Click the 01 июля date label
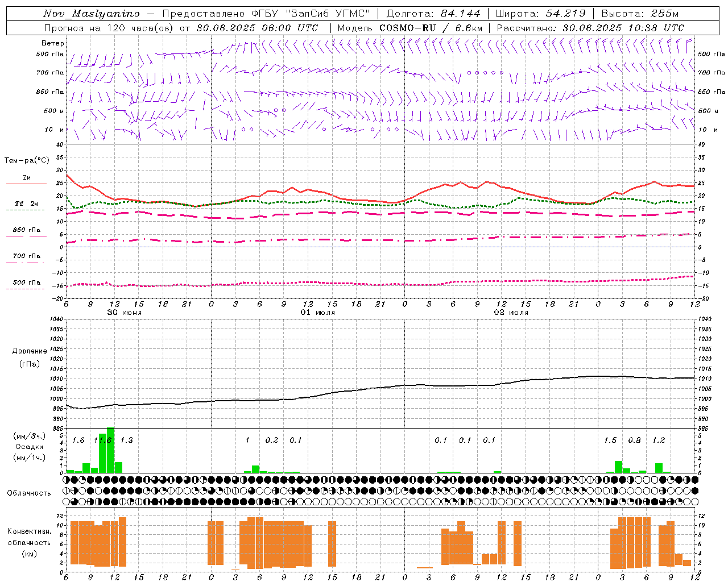Image resolution: width=728 pixels, height=582 pixels. [318, 313]
